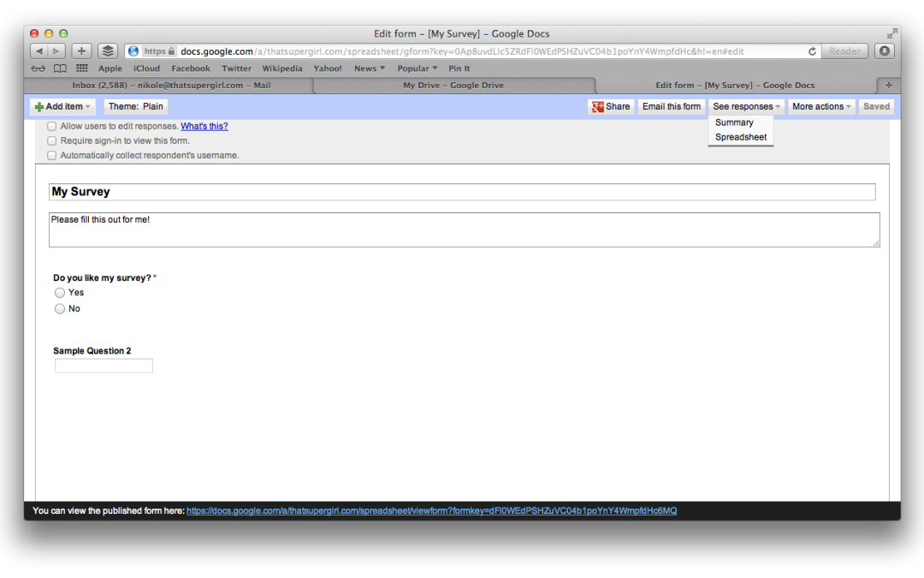
Task: Switch to the Inbox Mail tab
Action: pos(171,85)
